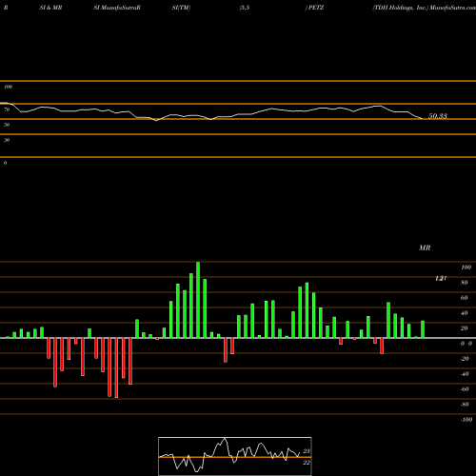The height and width of the screenshot is (476, 476).
Task: Click the tallest green MR bar
Action: (198, 300)
